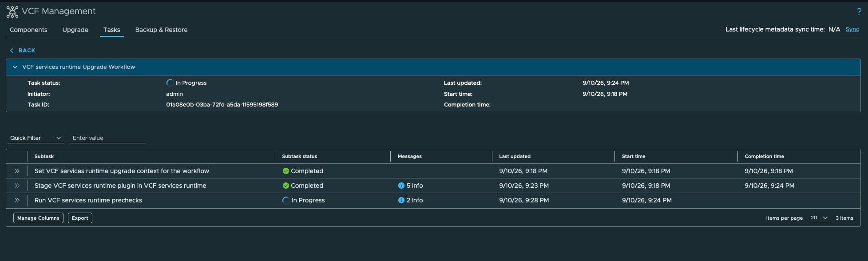Switch to the Components tab

pos(28,30)
